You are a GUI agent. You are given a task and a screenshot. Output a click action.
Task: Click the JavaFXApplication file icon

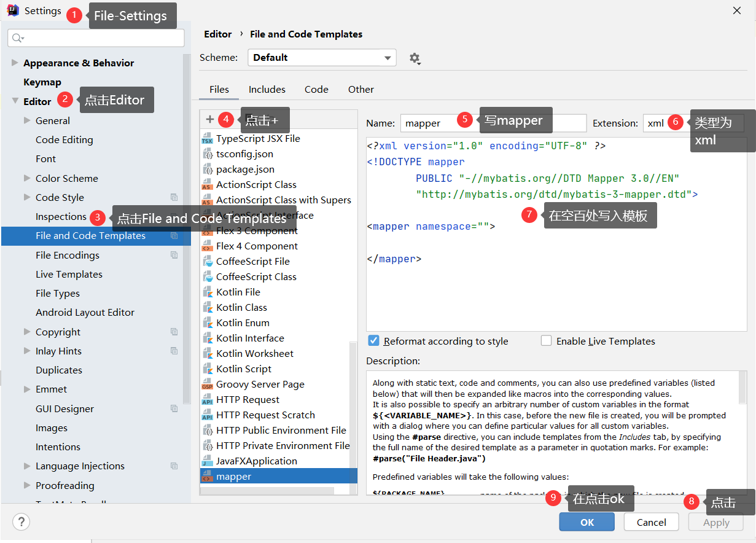point(207,461)
